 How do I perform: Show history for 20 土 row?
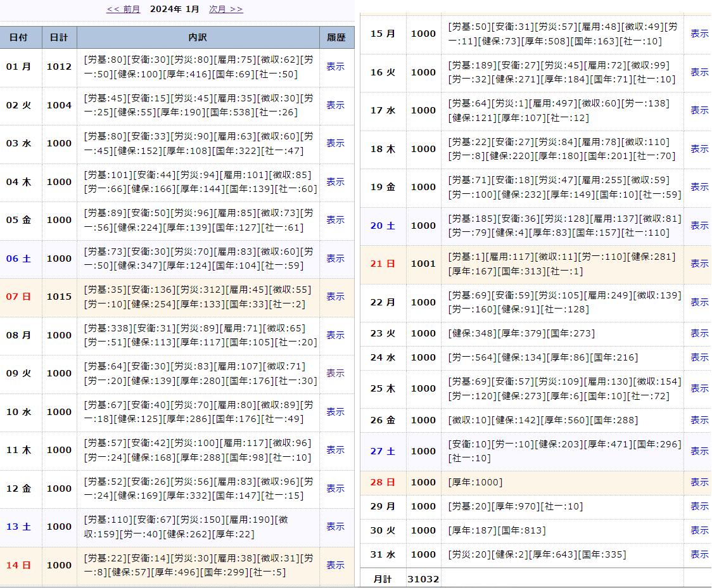(699, 226)
